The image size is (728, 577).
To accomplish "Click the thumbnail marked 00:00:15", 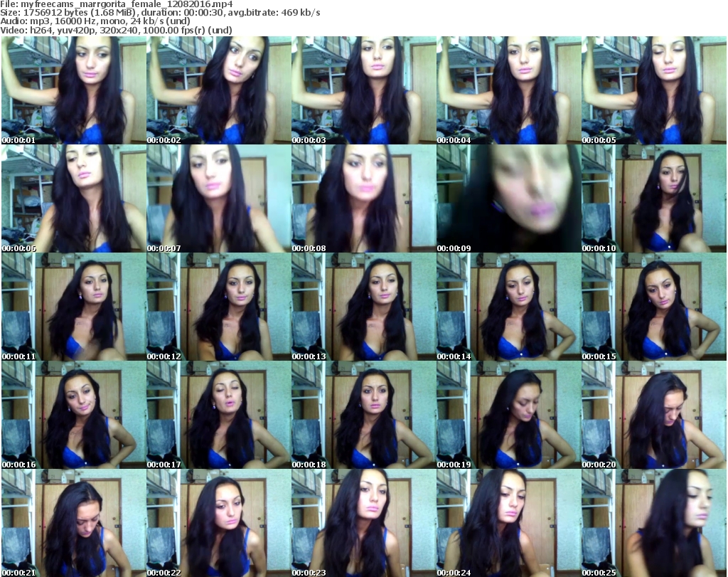I will [x=654, y=307].
